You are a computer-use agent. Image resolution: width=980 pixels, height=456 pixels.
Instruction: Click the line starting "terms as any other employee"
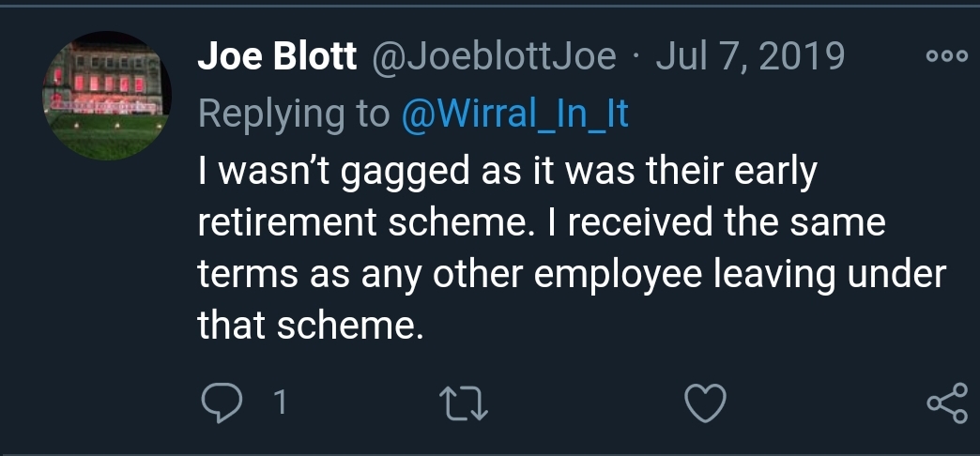(571, 275)
